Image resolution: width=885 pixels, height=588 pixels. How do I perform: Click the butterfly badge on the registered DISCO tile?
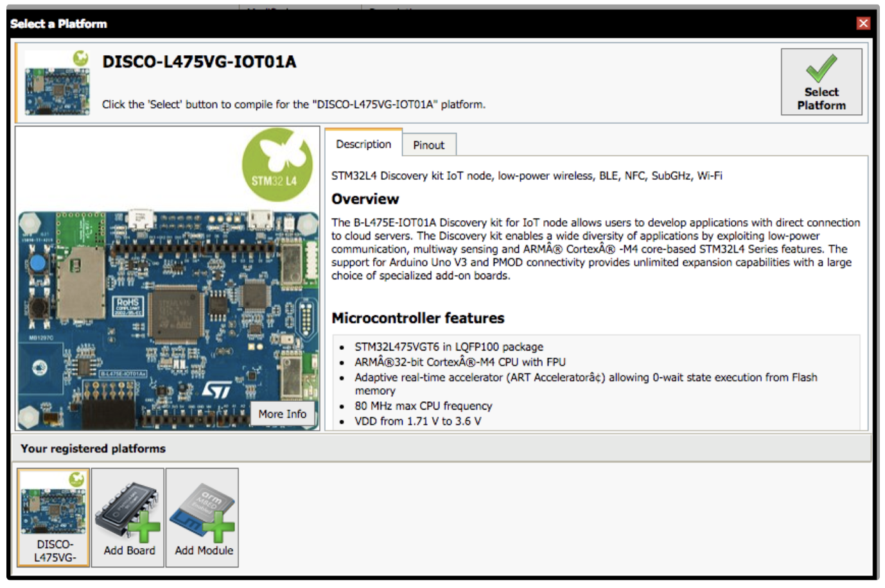click(76, 479)
